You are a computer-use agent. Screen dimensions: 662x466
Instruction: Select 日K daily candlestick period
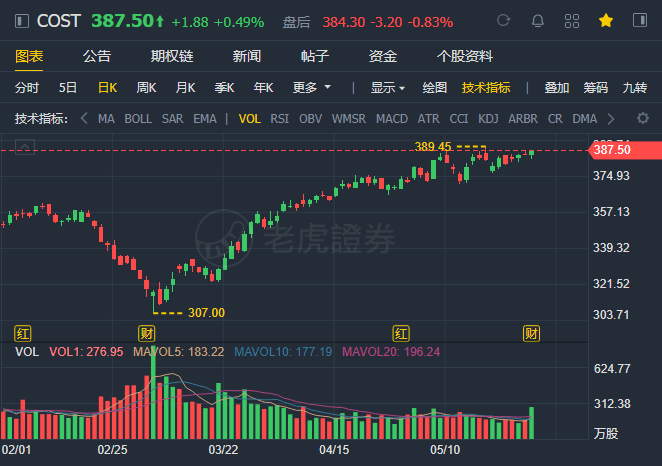click(x=107, y=88)
